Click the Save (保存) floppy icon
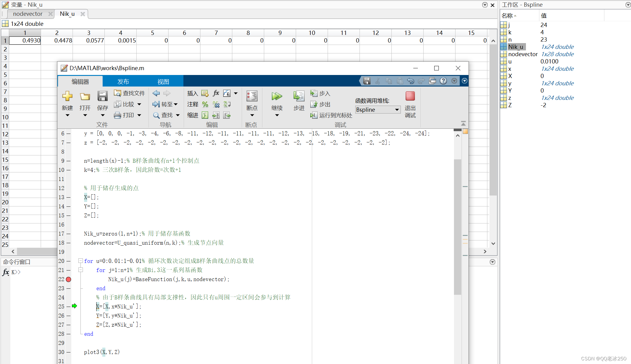The height and width of the screenshot is (364, 631). (102, 96)
